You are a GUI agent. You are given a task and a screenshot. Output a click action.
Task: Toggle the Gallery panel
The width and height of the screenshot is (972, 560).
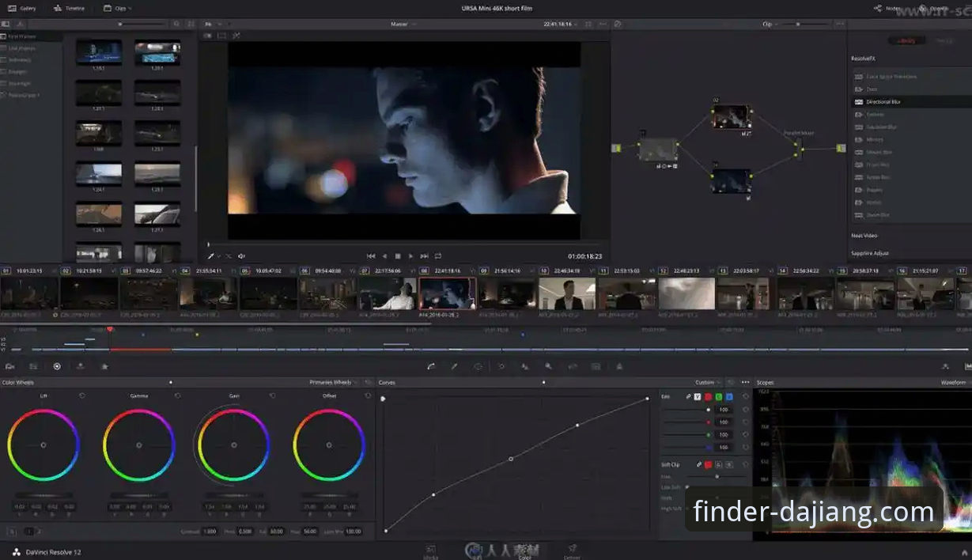pos(24,8)
